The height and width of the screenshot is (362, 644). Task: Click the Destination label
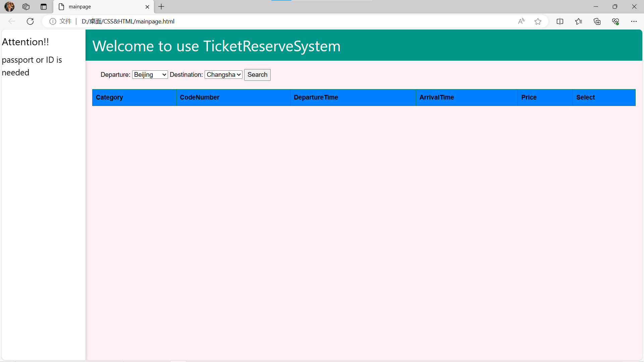(186, 74)
